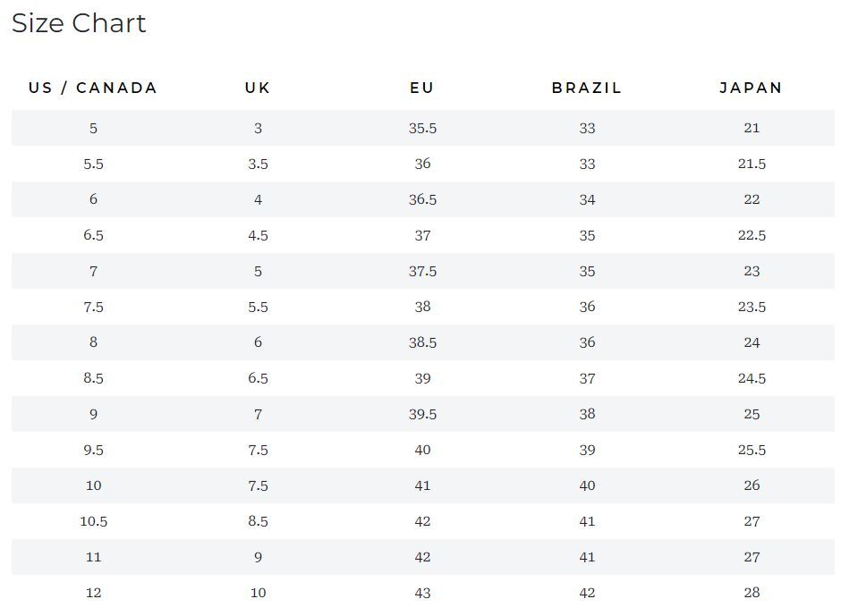Select EU size 38.5 cell
This screenshot has width=858, height=616.
click(x=422, y=342)
